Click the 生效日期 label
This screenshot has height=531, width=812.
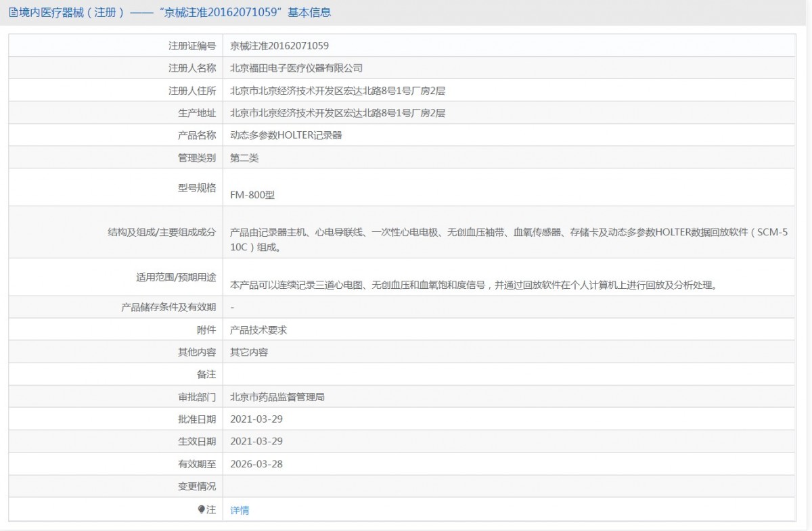coord(197,442)
